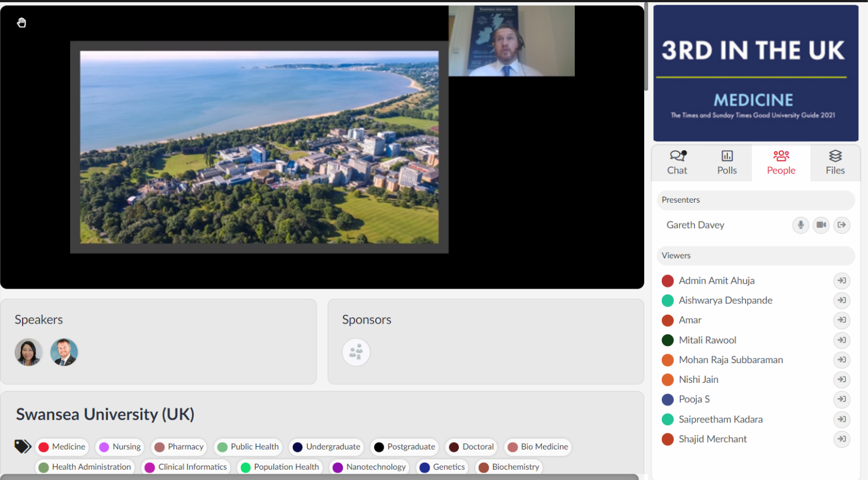Click viewer name Mitali Rawool
This screenshot has height=480, width=868.
click(708, 340)
